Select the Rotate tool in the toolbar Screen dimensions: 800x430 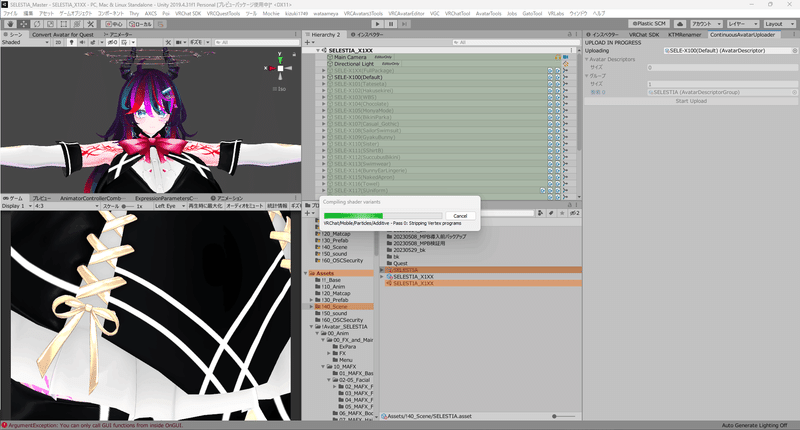(x=37, y=24)
